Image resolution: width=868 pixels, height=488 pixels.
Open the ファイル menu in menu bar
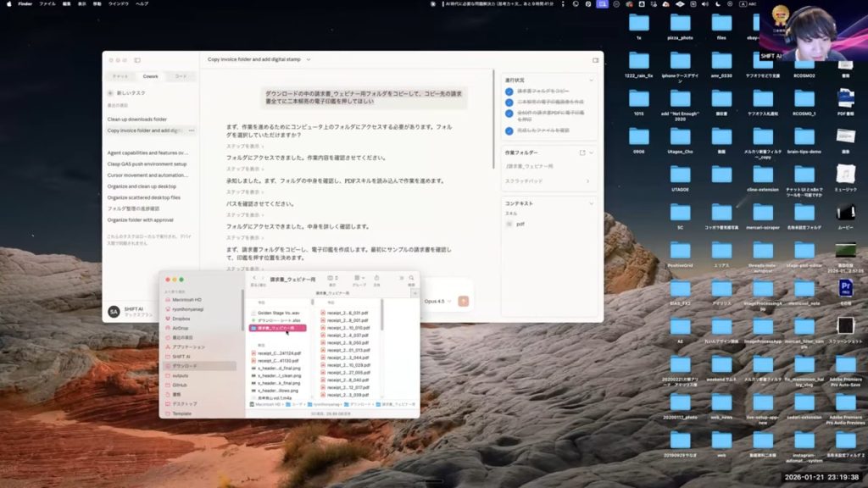[x=47, y=3]
